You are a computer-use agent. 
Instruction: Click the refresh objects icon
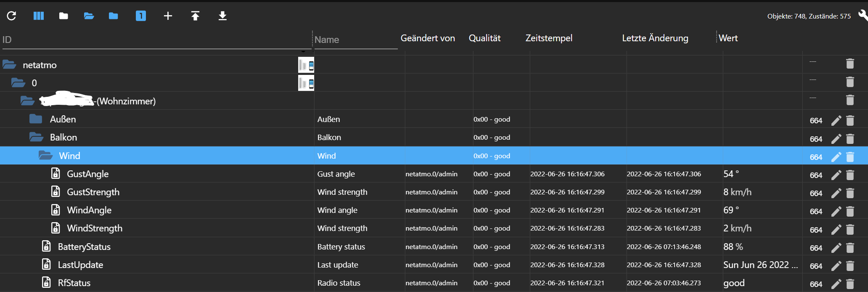point(11,16)
